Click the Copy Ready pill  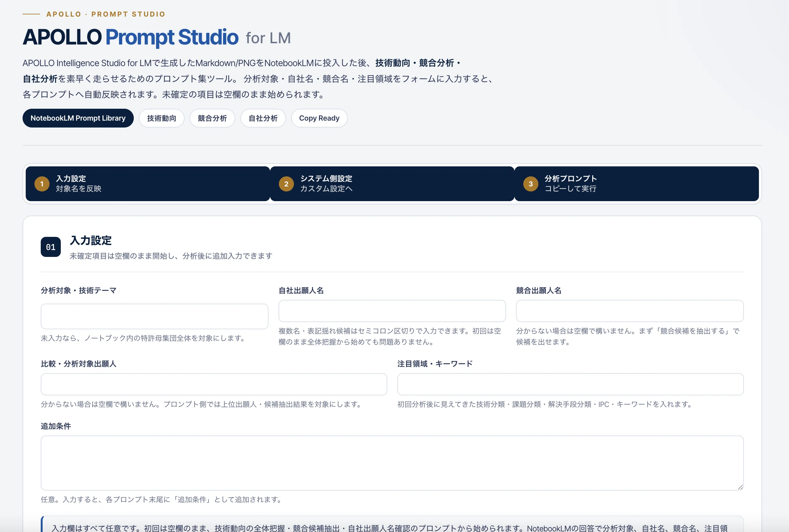tap(319, 118)
